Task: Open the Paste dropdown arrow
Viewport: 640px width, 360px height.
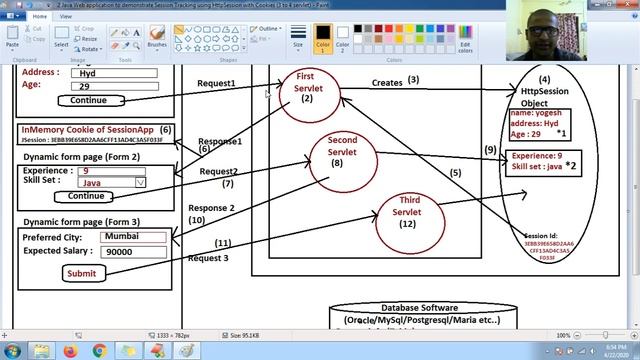Action: (12, 50)
